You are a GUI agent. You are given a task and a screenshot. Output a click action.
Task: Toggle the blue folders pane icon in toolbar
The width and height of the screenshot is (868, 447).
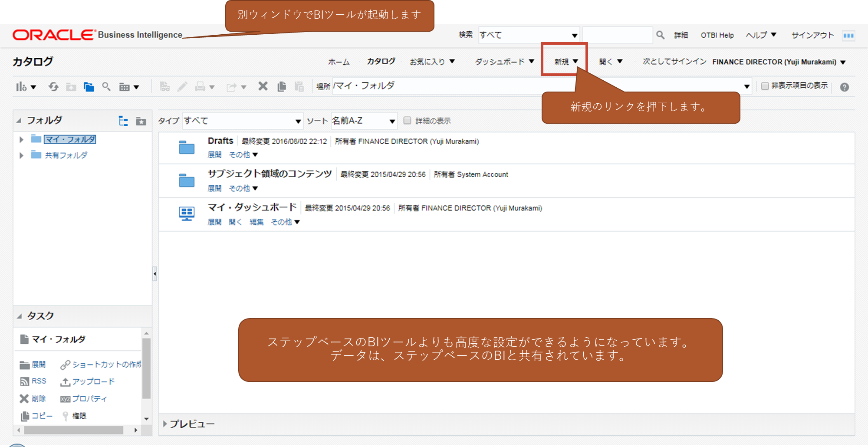click(89, 87)
